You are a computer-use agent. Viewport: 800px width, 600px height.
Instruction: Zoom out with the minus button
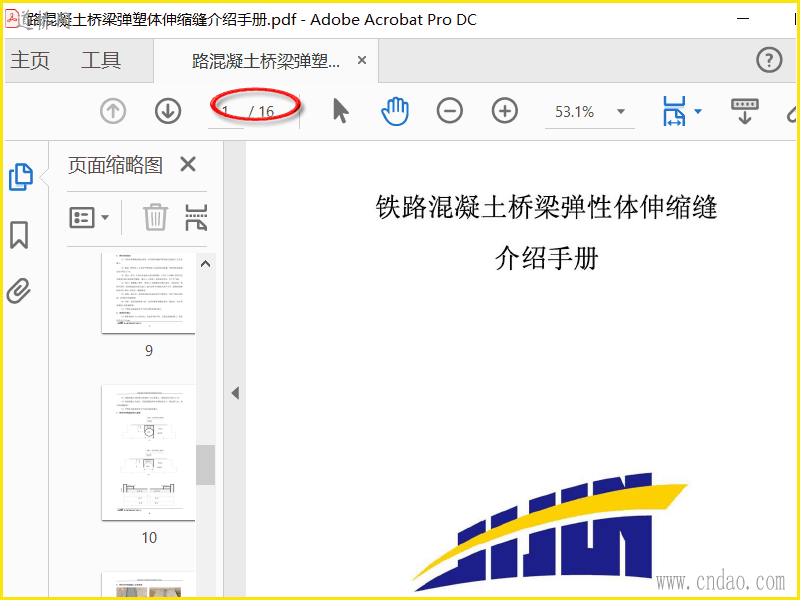(x=449, y=111)
